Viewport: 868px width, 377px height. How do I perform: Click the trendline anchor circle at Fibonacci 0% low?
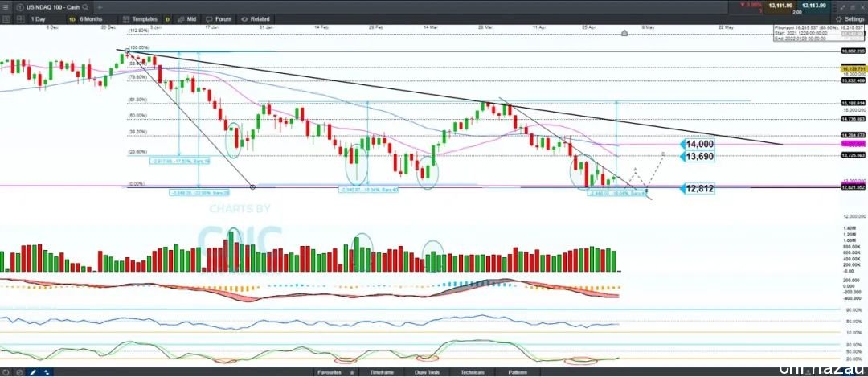pos(253,187)
